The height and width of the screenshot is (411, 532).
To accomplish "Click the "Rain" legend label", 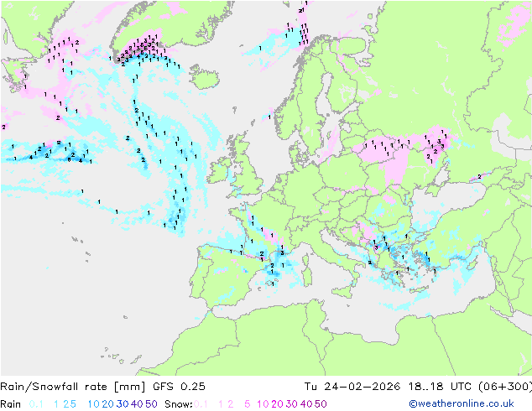I will pyautogui.click(x=11, y=404).
